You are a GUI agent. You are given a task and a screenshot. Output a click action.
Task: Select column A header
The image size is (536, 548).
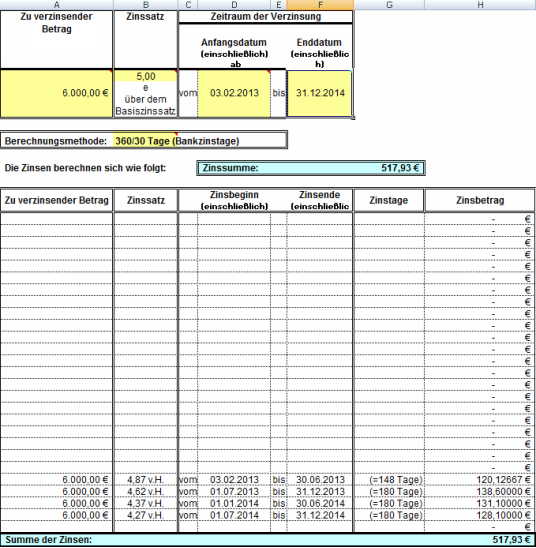tap(57, 5)
